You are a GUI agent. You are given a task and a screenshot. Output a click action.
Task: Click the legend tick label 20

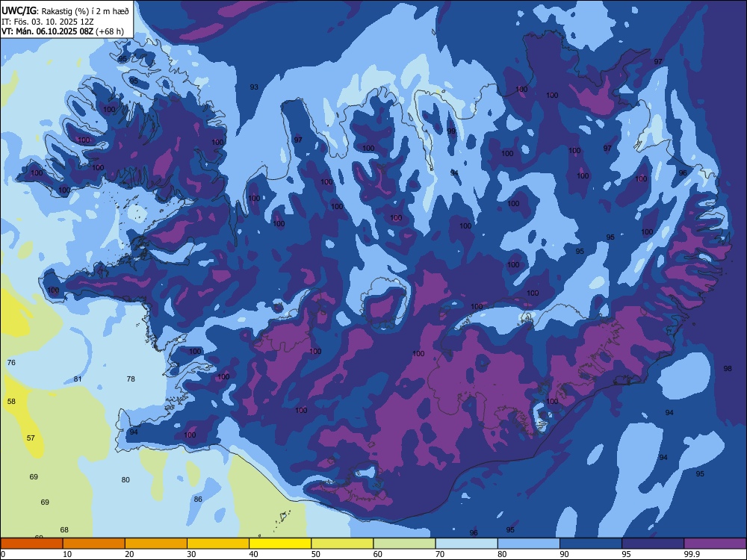click(129, 554)
